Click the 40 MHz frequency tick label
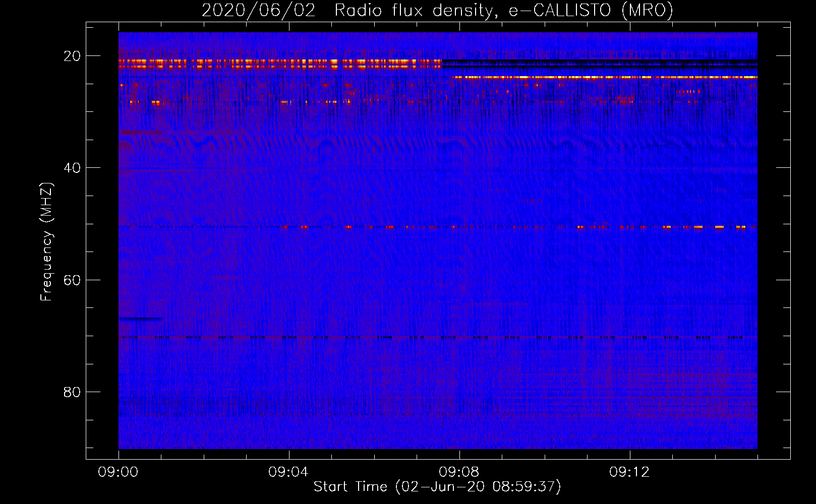This screenshot has width=816, height=504. 72,168
